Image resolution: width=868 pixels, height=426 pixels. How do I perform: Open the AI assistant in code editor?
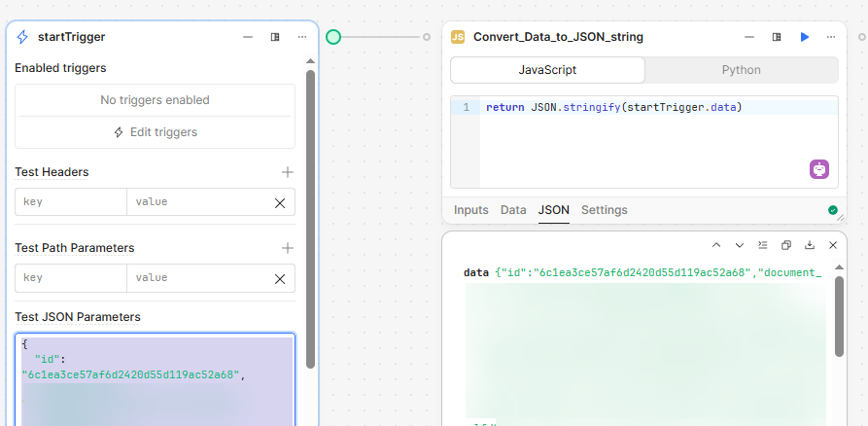(x=819, y=169)
